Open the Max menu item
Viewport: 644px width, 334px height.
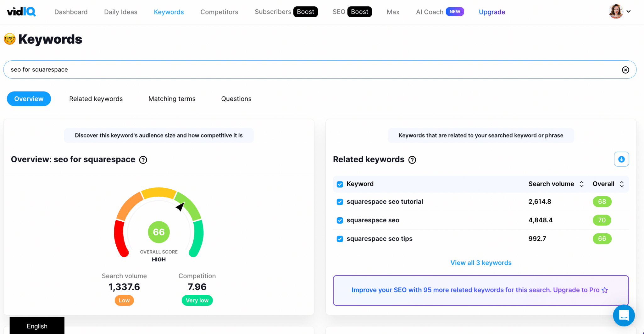tap(393, 12)
